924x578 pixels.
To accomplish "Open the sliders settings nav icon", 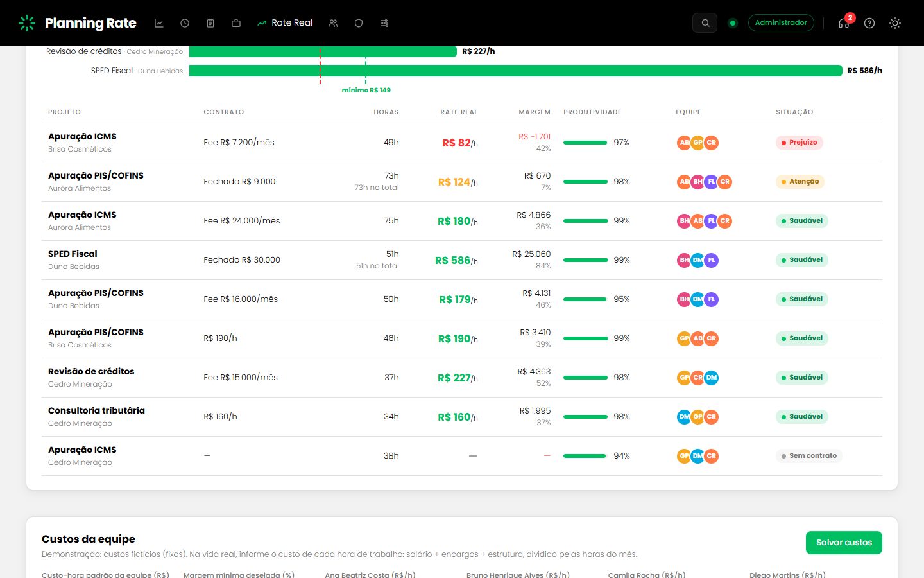I will pos(384,23).
